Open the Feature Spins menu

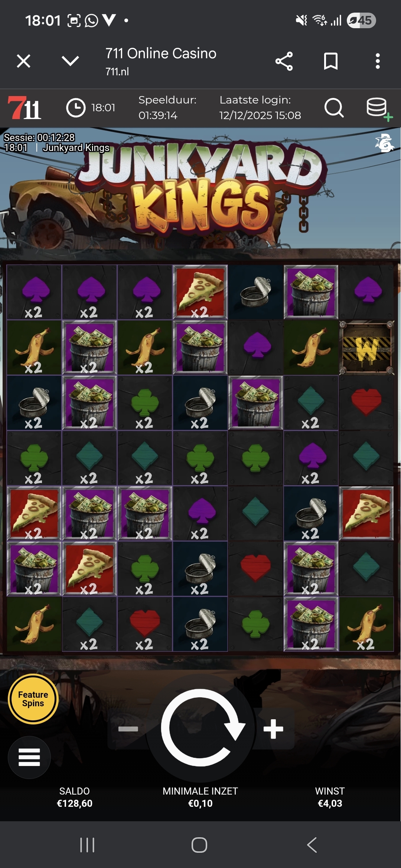tap(33, 699)
